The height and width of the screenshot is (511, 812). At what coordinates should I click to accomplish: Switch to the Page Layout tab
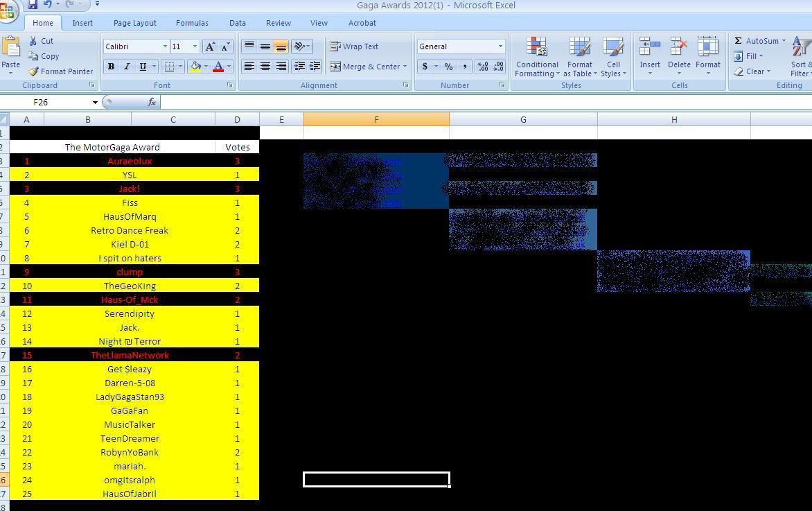click(134, 23)
